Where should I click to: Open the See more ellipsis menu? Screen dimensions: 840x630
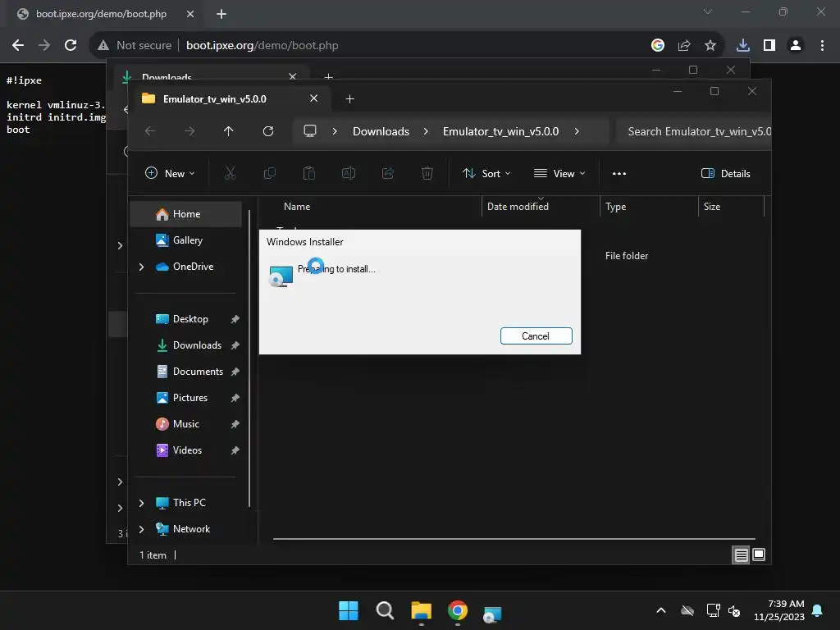pyautogui.click(x=619, y=173)
